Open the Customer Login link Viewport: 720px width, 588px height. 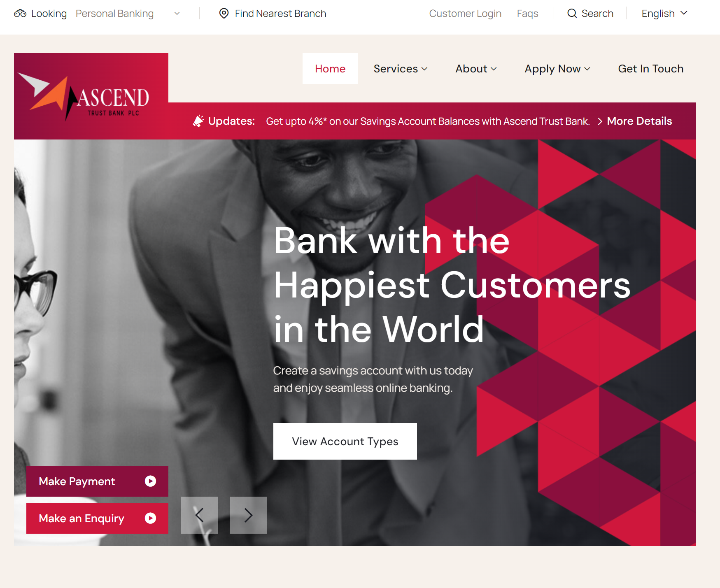(x=465, y=14)
